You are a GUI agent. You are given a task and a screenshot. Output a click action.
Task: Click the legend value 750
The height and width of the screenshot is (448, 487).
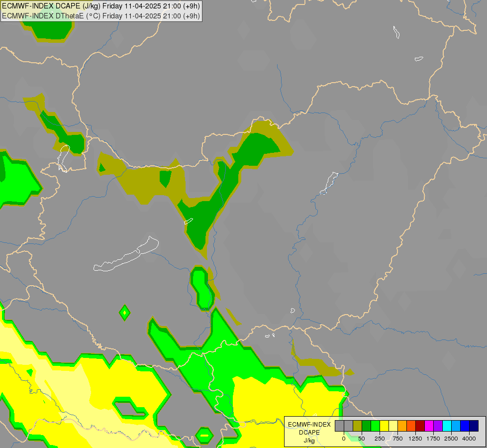397,439
